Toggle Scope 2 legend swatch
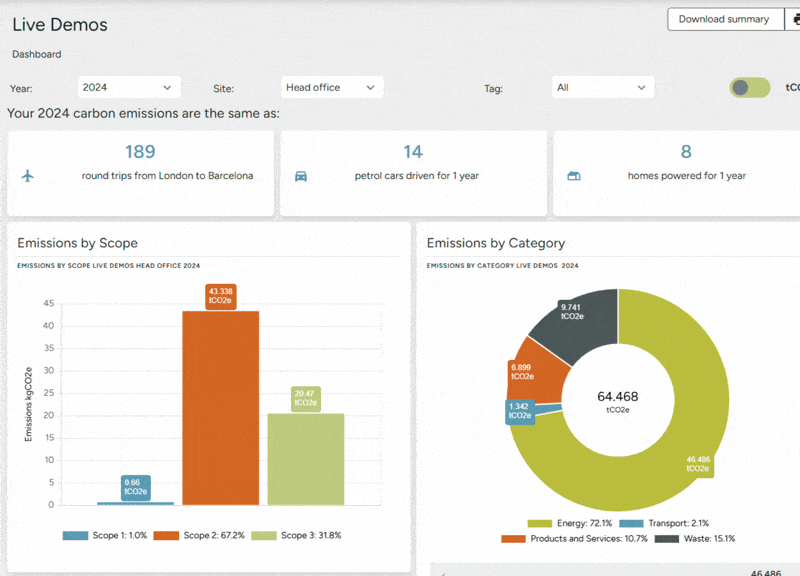This screenshot has width=800, height=576. [166, 536]
